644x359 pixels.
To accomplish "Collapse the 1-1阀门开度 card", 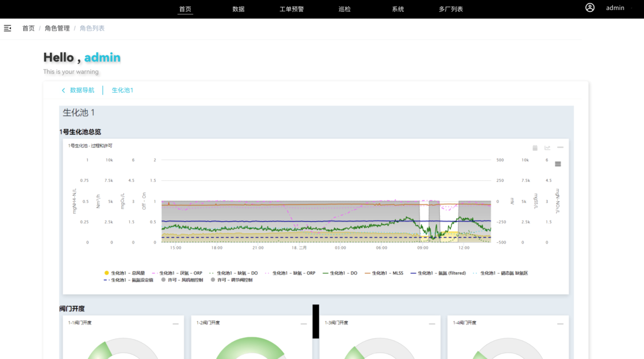I will (176, 324).
